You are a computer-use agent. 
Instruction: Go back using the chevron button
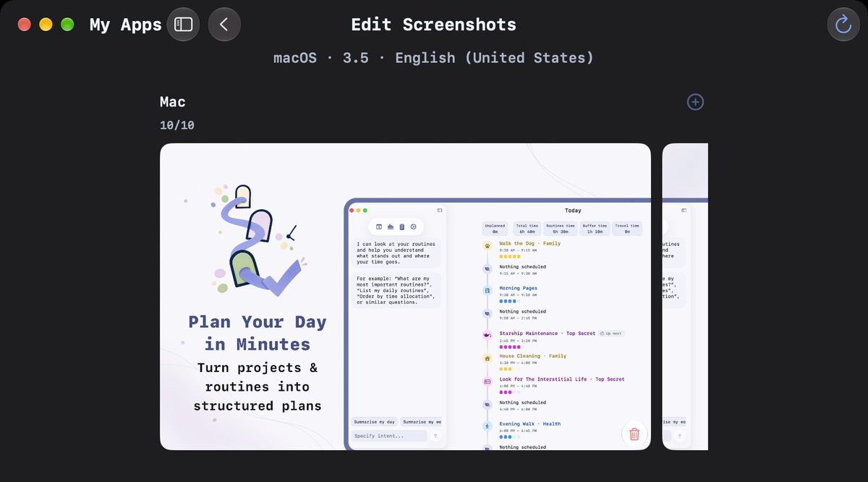point(224,25)
